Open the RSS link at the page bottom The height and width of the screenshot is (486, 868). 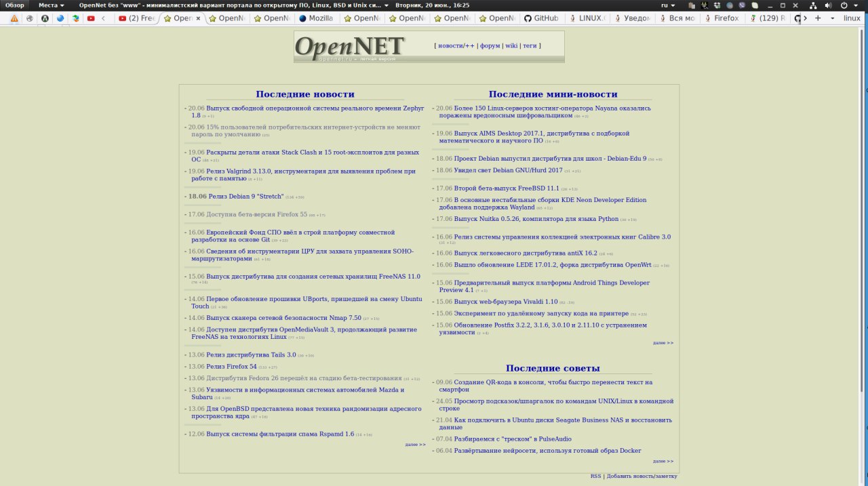click(x=595, y=477)
